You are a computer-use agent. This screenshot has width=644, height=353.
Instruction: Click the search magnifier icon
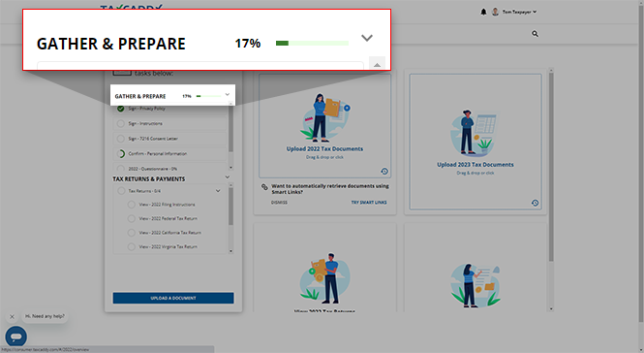pyautogui.click(x=535, y=34)
